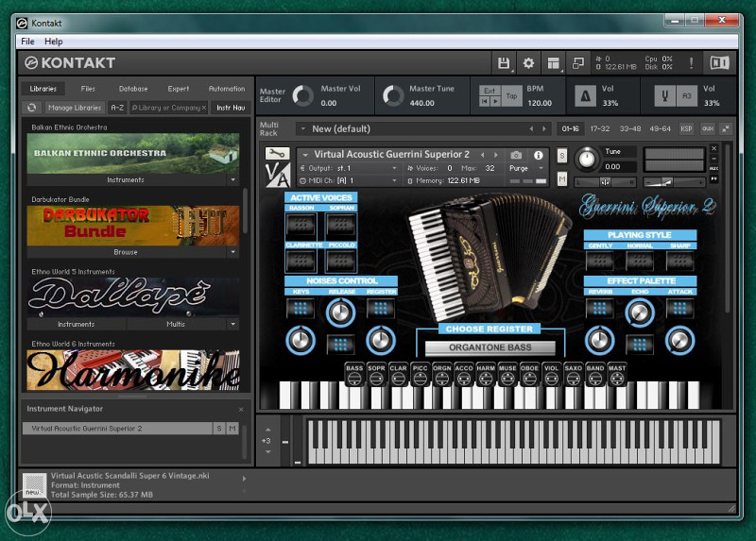Select the BASS register switch
This screenshot has height=541, width=756.
[354, 374]
